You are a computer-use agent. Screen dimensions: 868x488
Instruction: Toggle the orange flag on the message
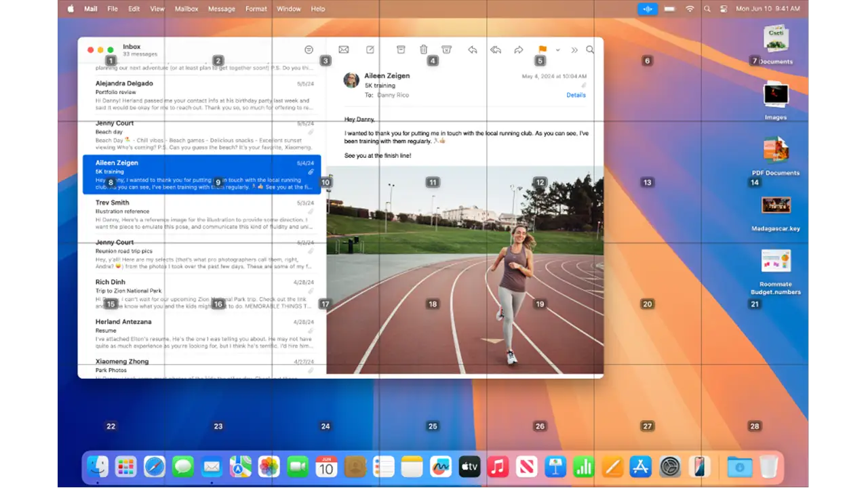[542, 49]
